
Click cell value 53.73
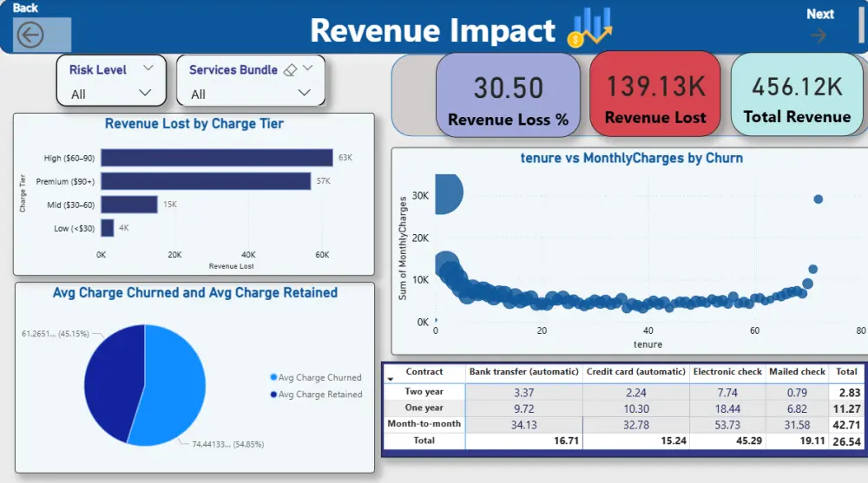click(727, 425)
